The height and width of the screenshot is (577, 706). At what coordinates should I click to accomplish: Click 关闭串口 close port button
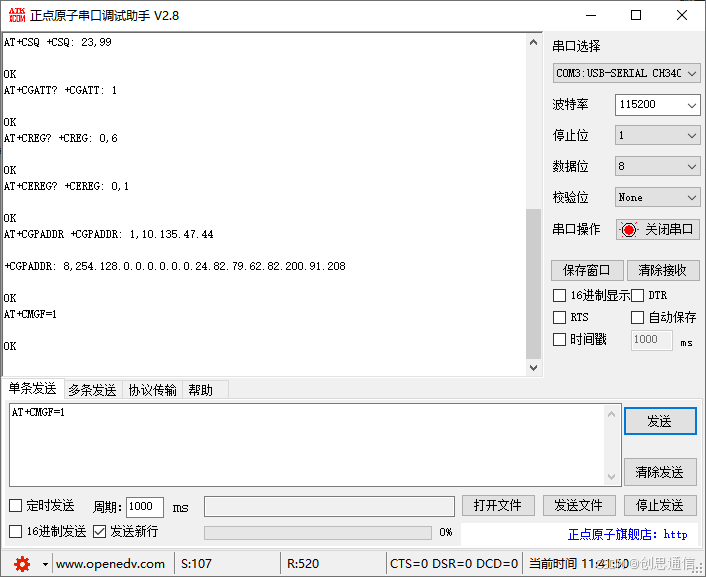(657, 230)
